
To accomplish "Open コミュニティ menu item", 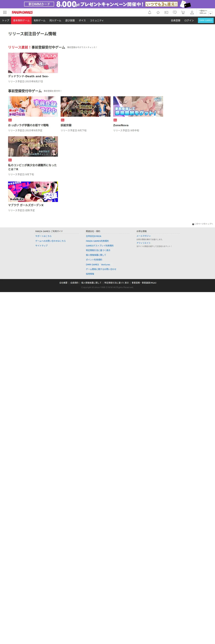I will click(x=97, y=21).
